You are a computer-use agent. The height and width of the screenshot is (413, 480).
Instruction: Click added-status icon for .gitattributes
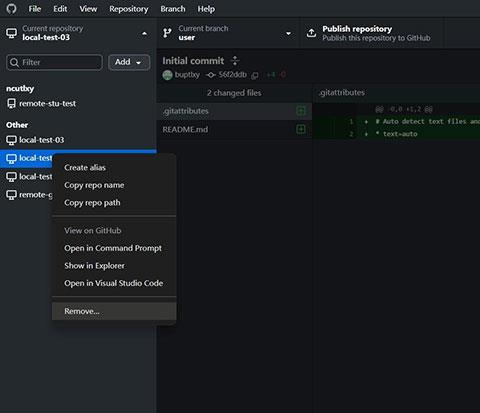301,111
